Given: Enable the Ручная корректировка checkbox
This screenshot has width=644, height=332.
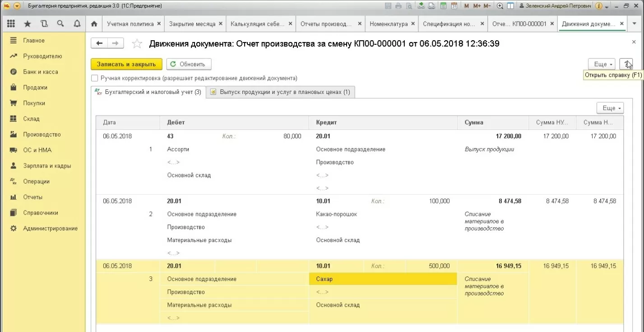Looking at the screenshot, I should coord(95,78).
